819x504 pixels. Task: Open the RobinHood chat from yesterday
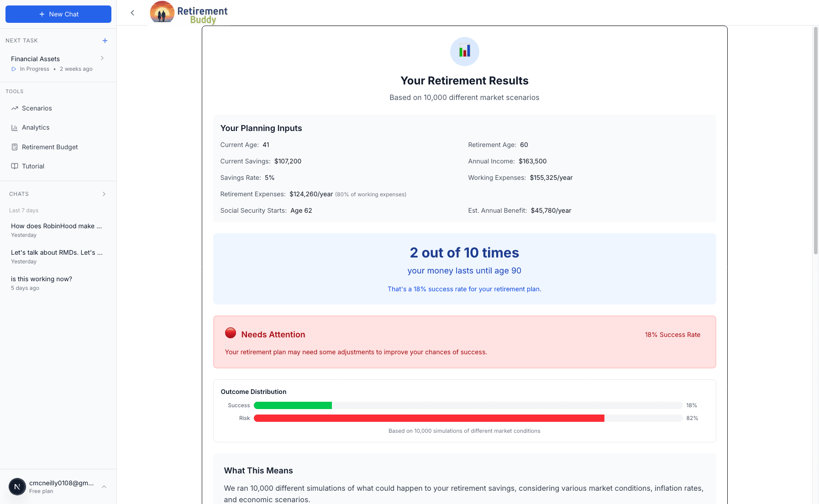56,226
